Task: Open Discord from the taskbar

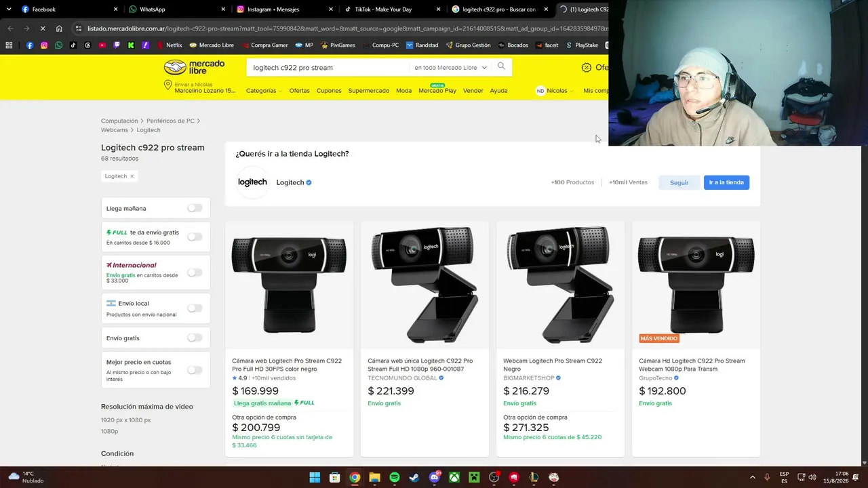Action: pyautogui.click(x=435, y=477)
